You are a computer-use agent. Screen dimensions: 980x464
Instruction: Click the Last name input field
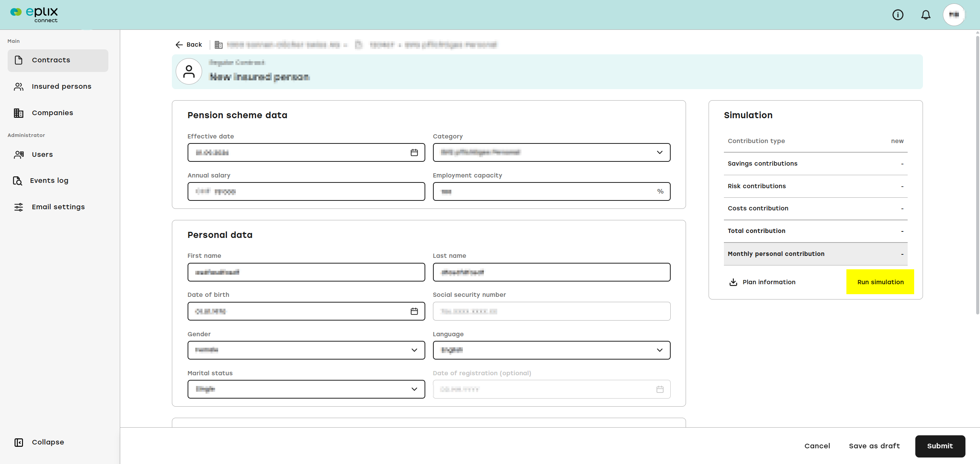(x=552, y=272)
